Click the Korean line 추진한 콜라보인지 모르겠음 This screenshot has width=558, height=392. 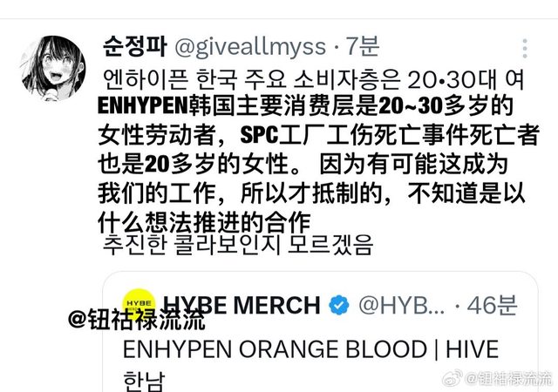point(238,245)
